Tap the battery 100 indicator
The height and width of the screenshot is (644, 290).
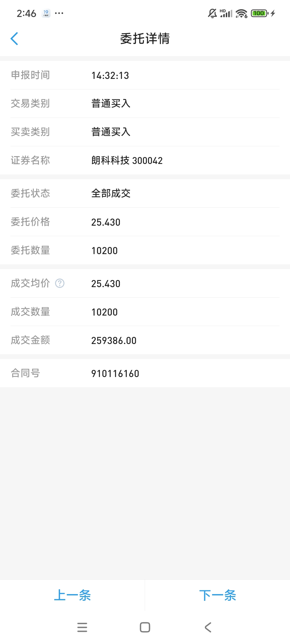pyautogui.click(x=259, y=13)
